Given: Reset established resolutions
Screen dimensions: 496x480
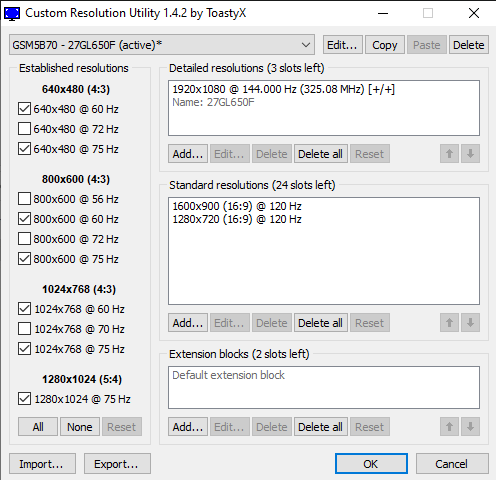Looking at the screenshot, I should 122,427.
